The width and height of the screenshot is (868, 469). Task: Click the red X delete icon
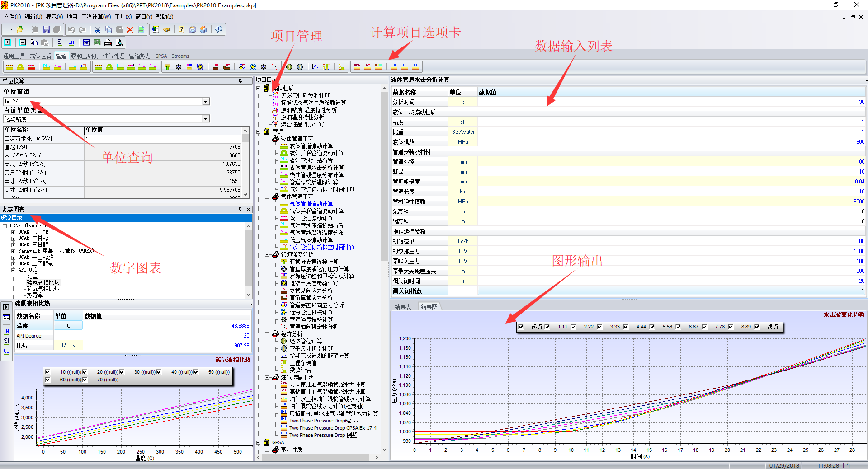click(x=130, y=29)
